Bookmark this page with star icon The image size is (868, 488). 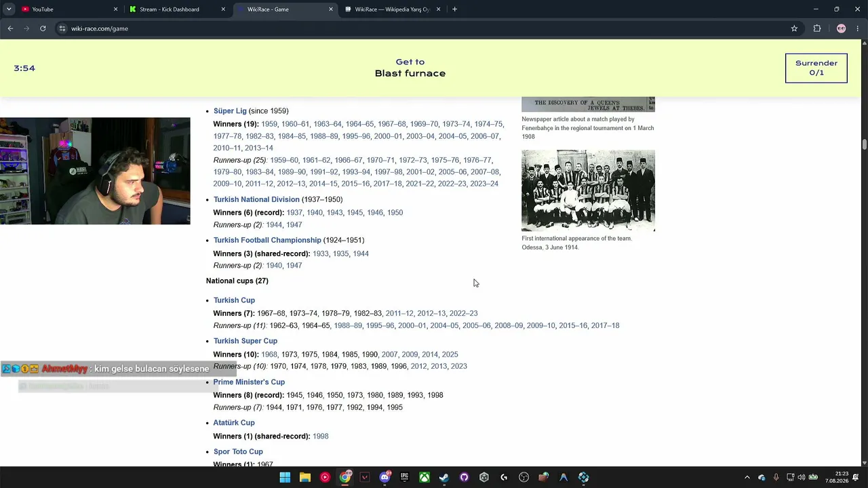click(x=794, y=28)
